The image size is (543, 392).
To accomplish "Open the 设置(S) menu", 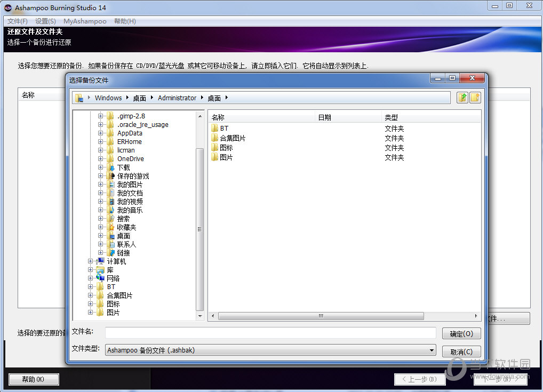I will tap(45, 21).
